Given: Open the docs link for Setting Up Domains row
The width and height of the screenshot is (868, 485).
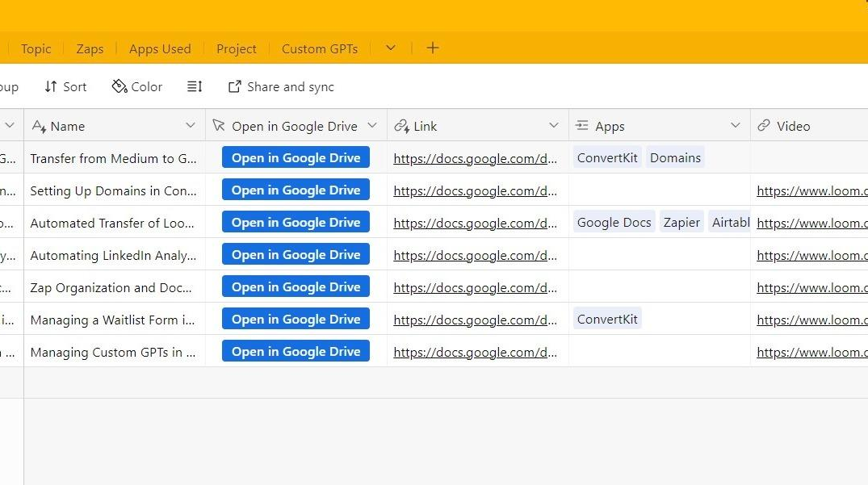Looking at the screenshot, I should pyautogui.click(x=476, y=190).
